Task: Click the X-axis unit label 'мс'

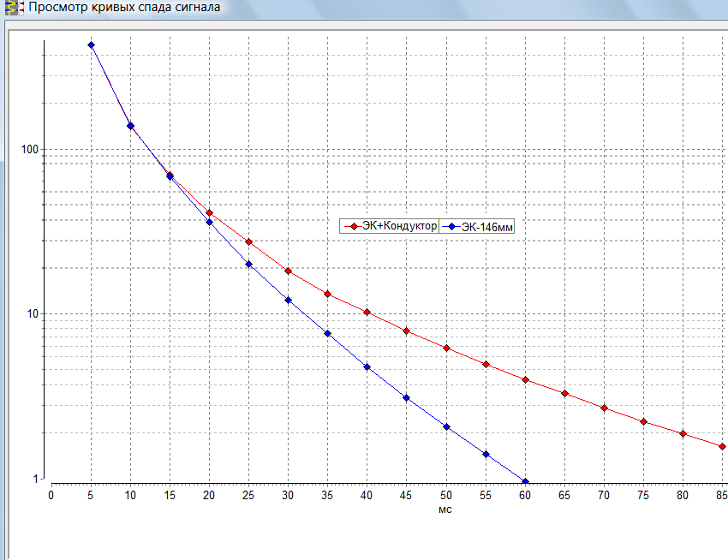Action: pyautogui.click(x=445, y=509)
